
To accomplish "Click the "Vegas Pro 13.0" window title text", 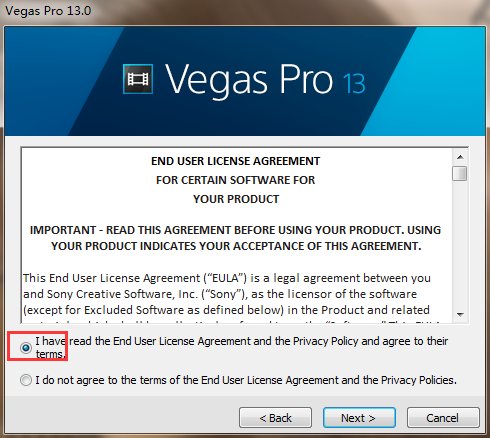I will (x=48, y=11).
